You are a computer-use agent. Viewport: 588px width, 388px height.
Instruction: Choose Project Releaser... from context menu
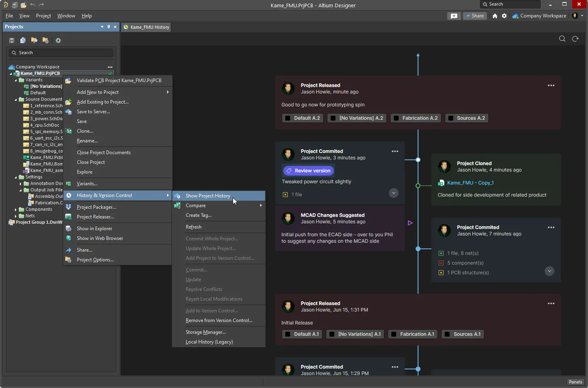[x=117, y=217]
